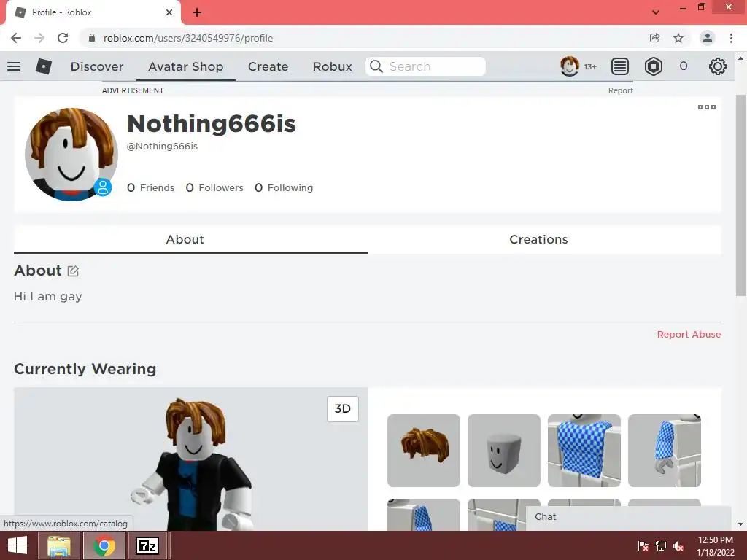This screenshot has width=747, height=560.
Task: Open the three-dot profile options menu
Action: [706, 107]
